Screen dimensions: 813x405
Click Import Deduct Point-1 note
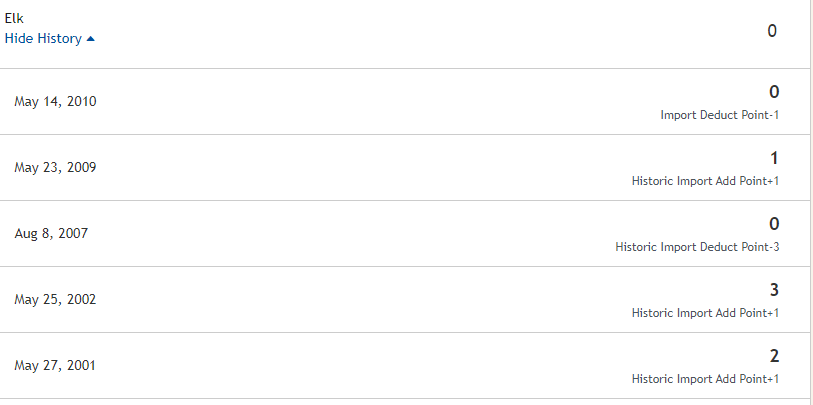(720, 115)
